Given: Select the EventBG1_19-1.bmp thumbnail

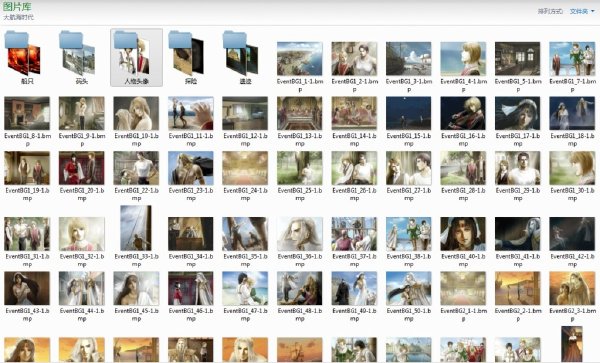Looking at the screenshot, I should pos(27,168).
